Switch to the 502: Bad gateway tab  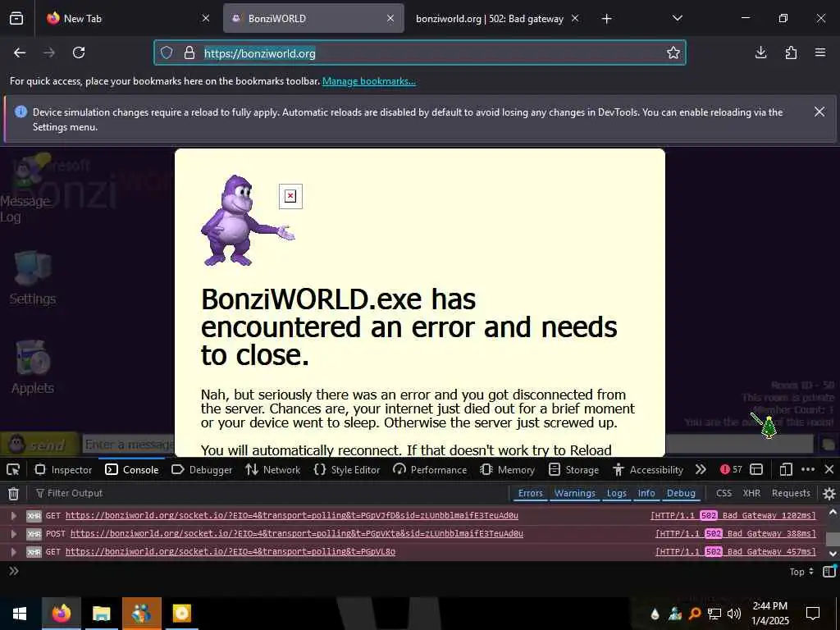click(x=489, y=19)
